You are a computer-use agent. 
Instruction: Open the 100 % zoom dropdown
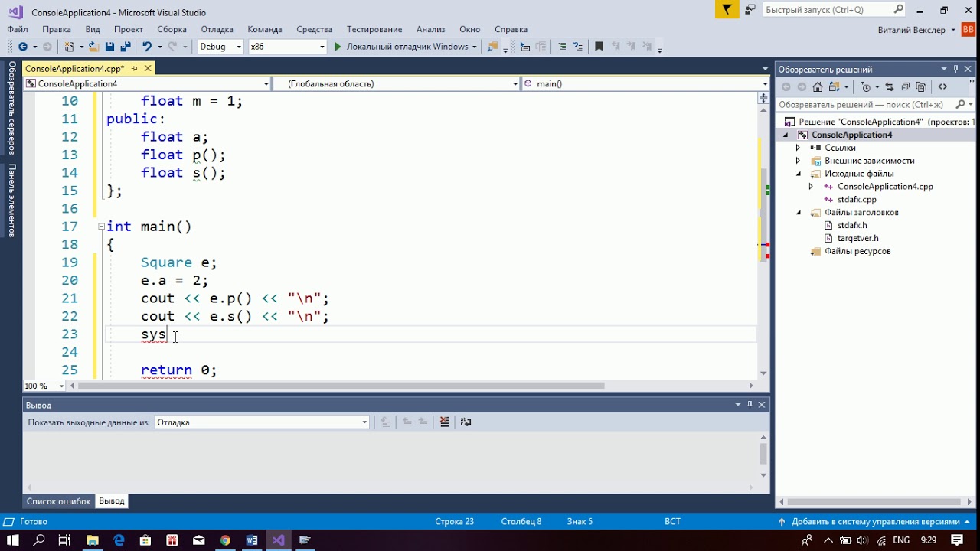[44, 386]
